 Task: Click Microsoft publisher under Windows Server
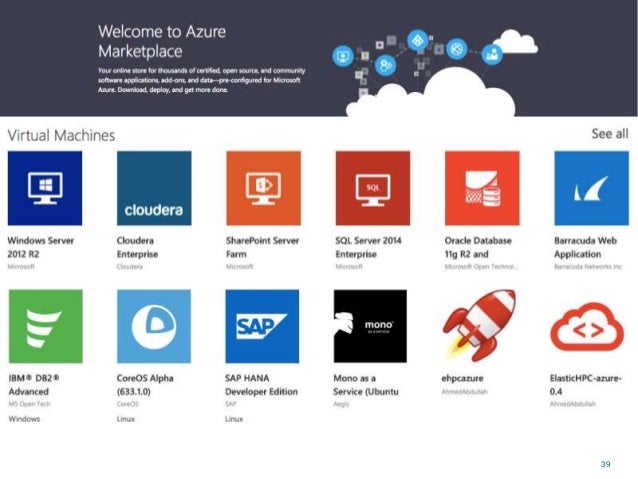pos(21,267)
